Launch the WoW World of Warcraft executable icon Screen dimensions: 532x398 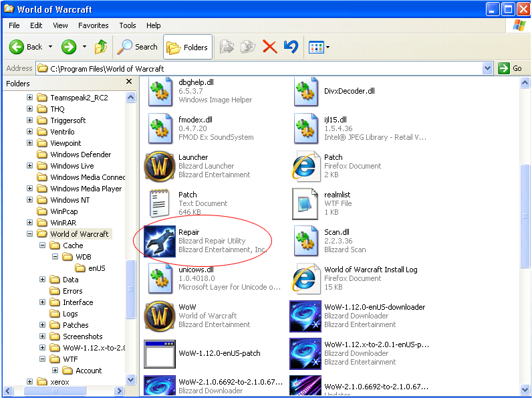pos(160,316)
